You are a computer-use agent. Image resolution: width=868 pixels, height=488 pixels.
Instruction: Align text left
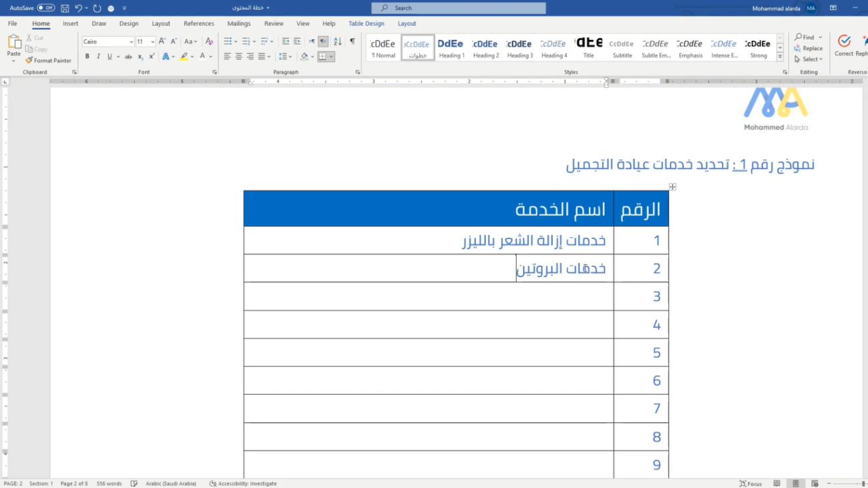pos(227,57)
